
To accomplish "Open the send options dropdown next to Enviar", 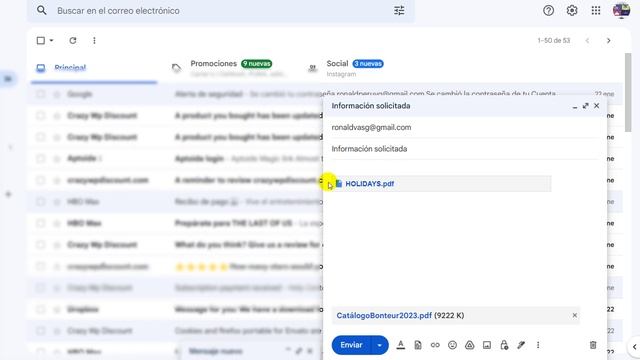I will point(380,345).
